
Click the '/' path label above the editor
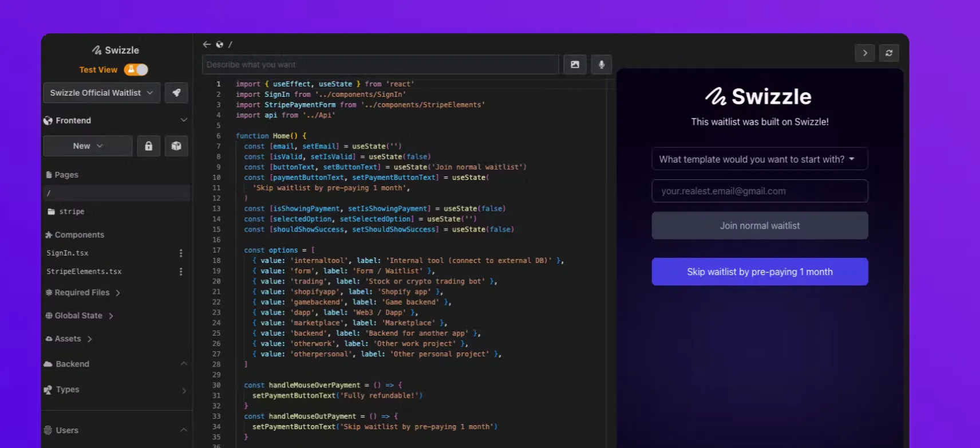tap(230, 44)
